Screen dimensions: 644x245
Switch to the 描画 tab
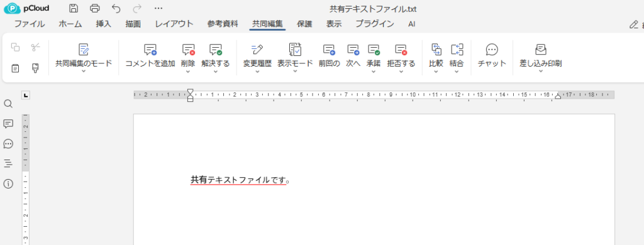(133, 24)
